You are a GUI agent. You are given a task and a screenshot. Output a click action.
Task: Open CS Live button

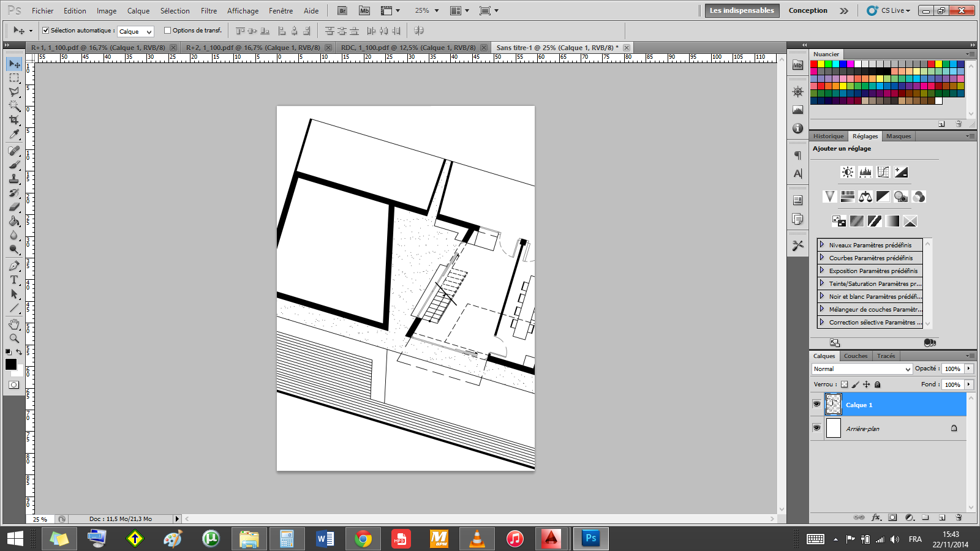point(889,10)
